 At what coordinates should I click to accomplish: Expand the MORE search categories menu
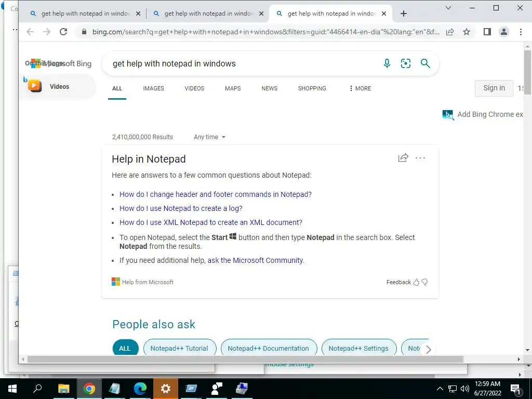point(360,88)
